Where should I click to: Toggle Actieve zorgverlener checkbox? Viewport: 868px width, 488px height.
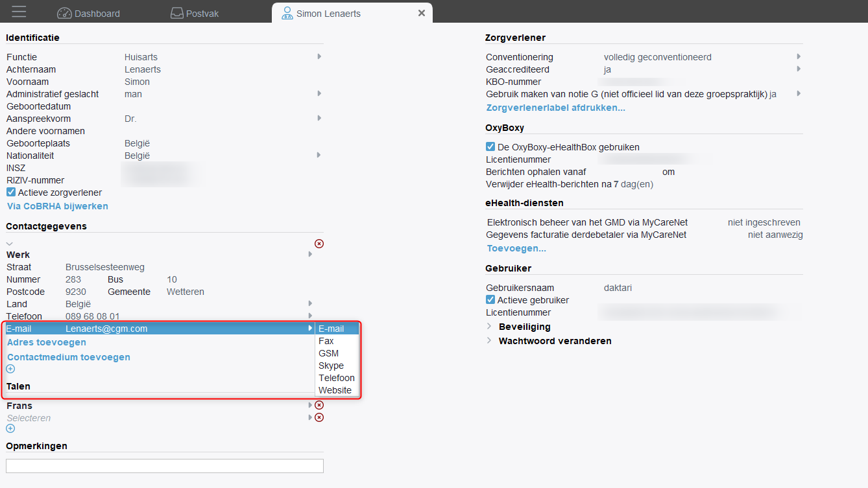[11, 192]
